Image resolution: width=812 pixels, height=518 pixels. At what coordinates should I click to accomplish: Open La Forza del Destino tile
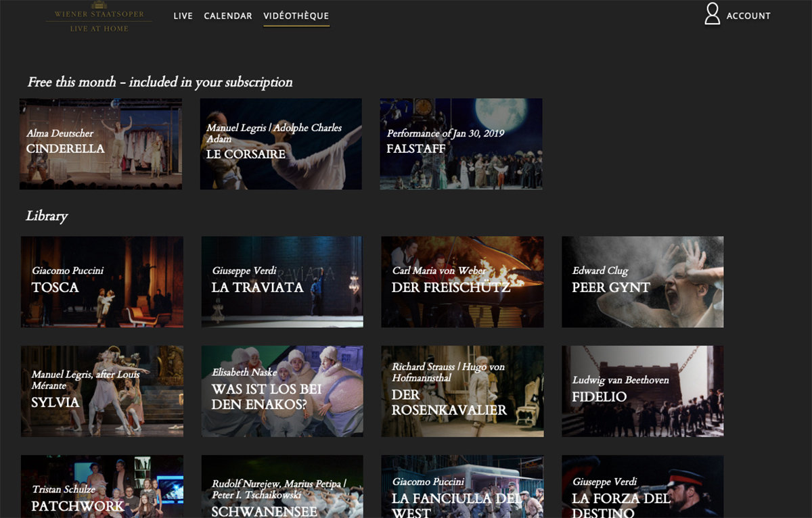(x=642, y=487)
